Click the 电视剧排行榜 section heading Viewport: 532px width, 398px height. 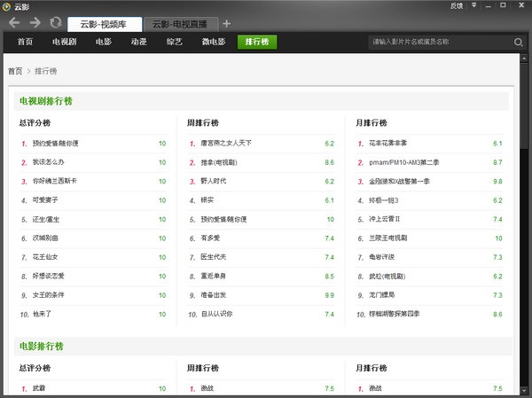tap(46, 101)
